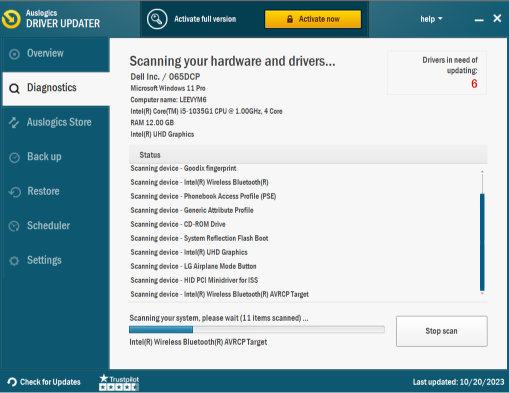Click the Restore counterclockwise arrow icon

14,192
